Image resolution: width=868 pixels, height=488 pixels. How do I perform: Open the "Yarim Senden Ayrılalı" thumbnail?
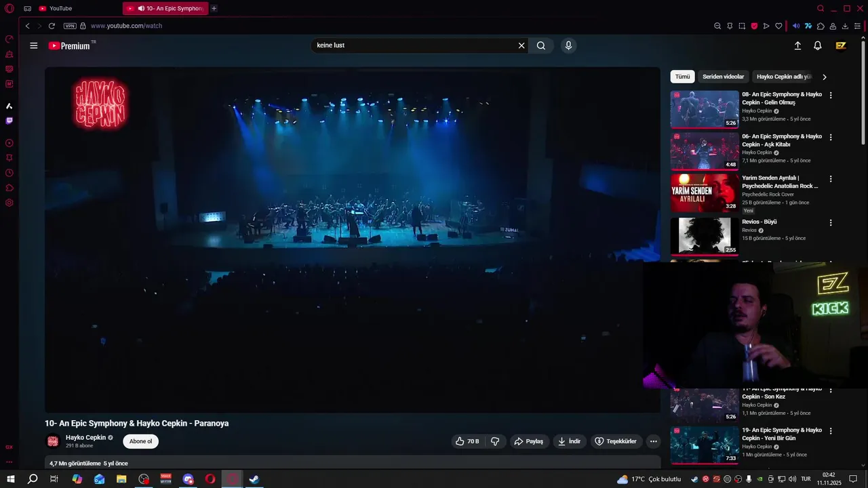pyautogui.click(x=705, y=193)
